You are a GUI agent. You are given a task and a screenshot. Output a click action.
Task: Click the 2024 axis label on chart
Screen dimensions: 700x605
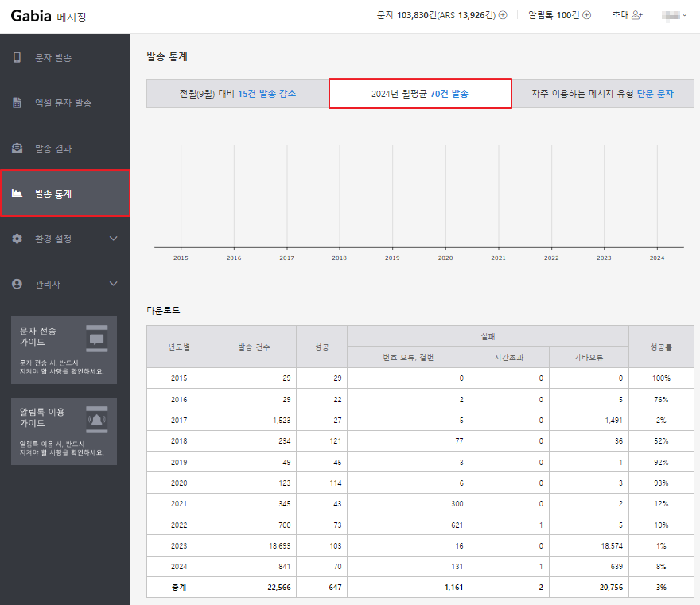point(657,258)
